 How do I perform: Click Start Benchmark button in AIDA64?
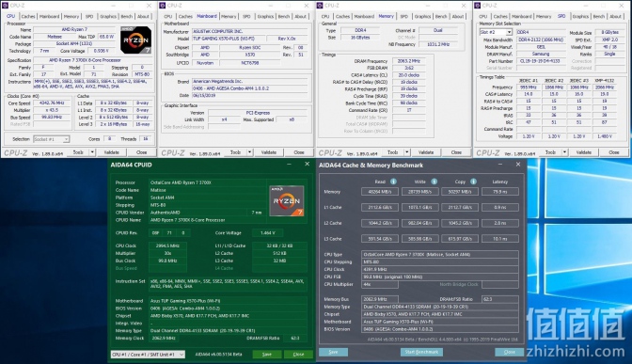pyautogui.click(x=421, y=352)
